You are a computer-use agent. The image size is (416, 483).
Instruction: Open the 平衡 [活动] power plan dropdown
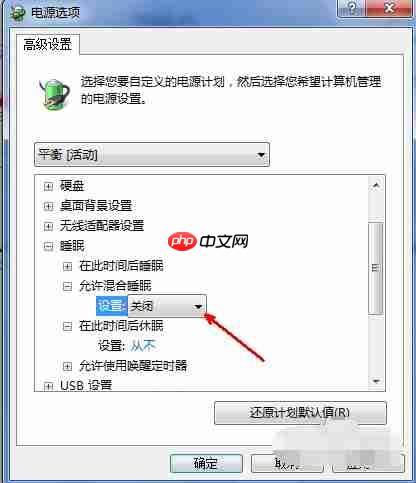click(x=152, y=155)
